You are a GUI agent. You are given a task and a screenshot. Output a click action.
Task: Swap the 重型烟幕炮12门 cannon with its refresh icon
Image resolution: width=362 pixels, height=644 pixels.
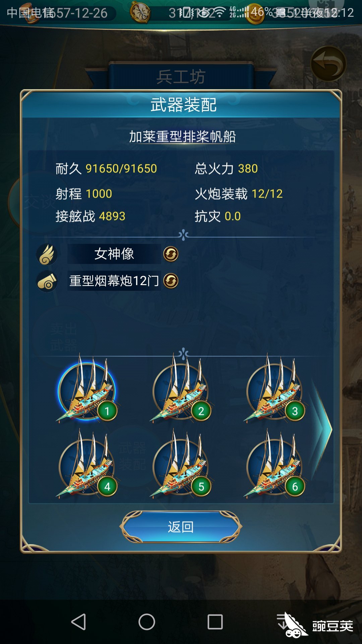(171, 281)
